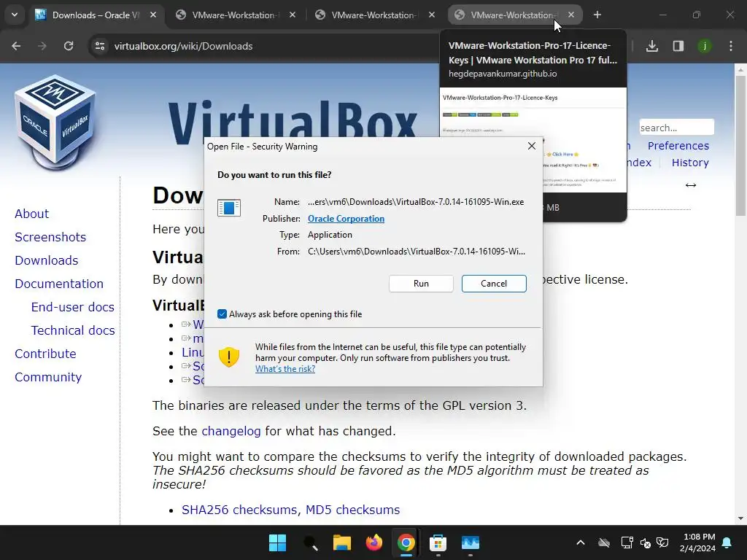Open the changelog link
The image size is (747, 560).
point(231,432)
